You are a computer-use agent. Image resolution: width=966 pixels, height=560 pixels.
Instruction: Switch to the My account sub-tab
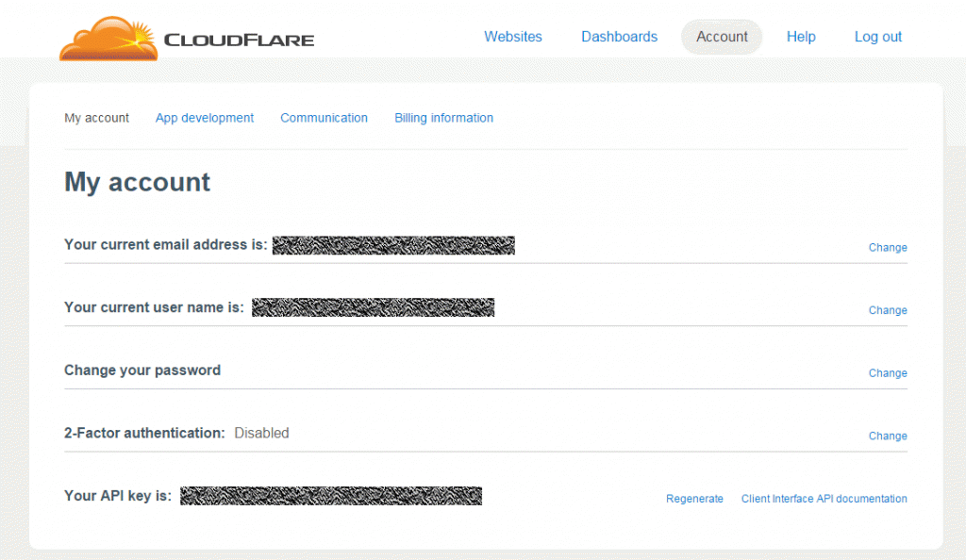click(97, 118)
